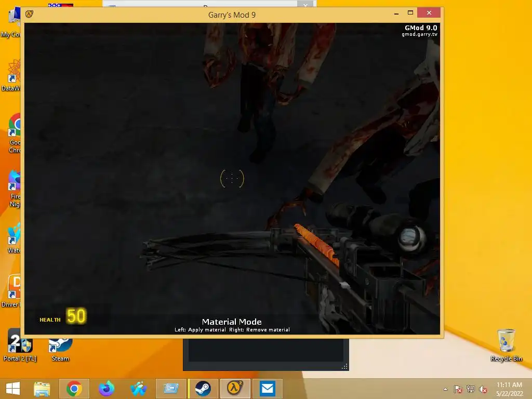Select the Steam desktop shortcut
Viewport: 532px width, 399px height.
(x=60, y=350)
